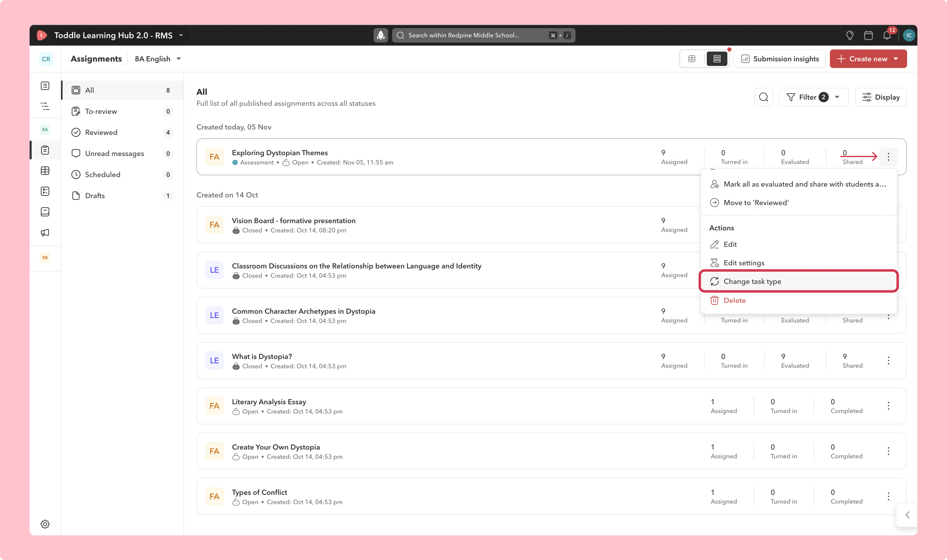Collapse the side panel chevron
947x560 pixels.
[907, 515]
